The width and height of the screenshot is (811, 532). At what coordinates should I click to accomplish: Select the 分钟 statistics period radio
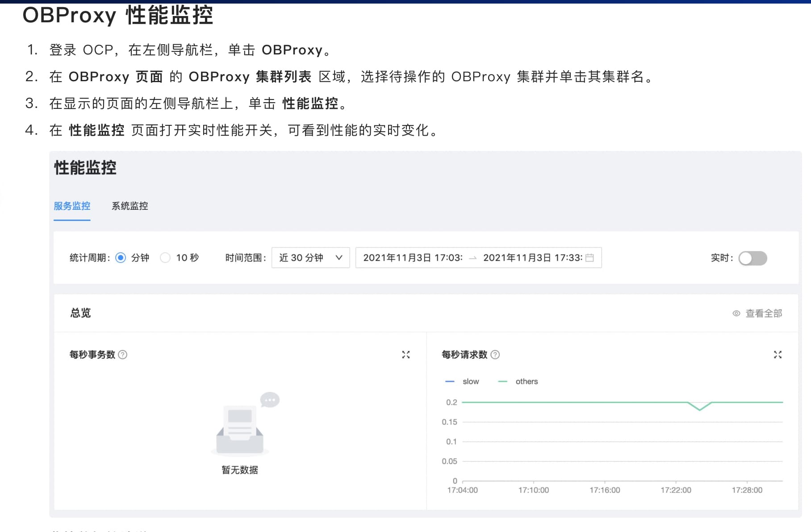(x=121, y=258)
